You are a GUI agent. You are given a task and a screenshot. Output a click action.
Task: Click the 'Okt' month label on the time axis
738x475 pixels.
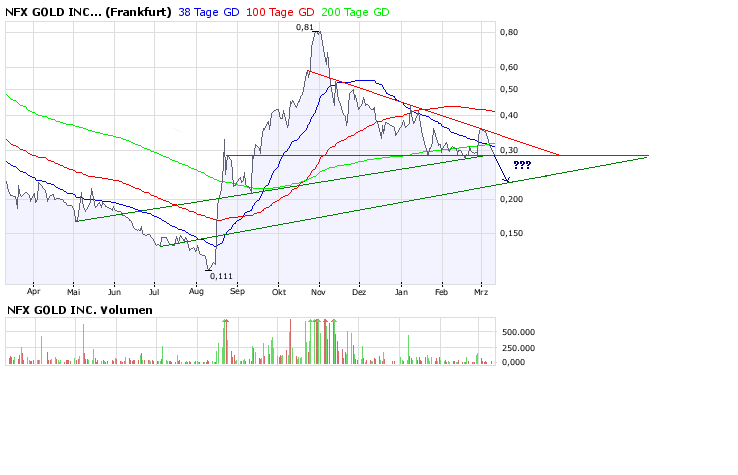click(279, 292)
